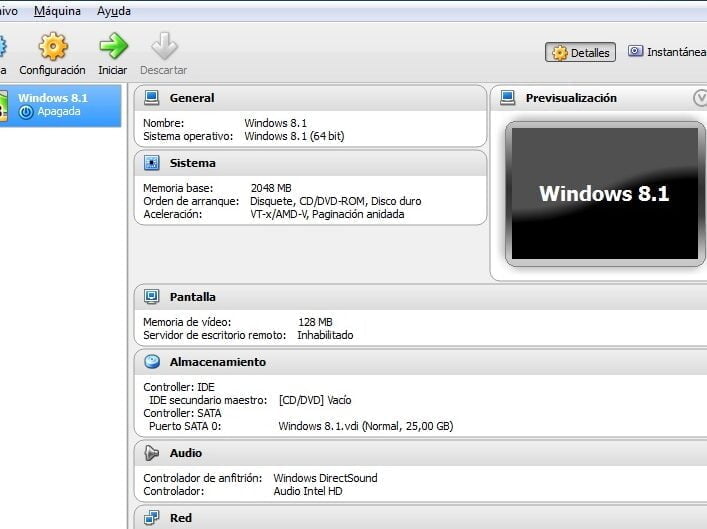Click the General section monitor icon

(x=152, y=98)
